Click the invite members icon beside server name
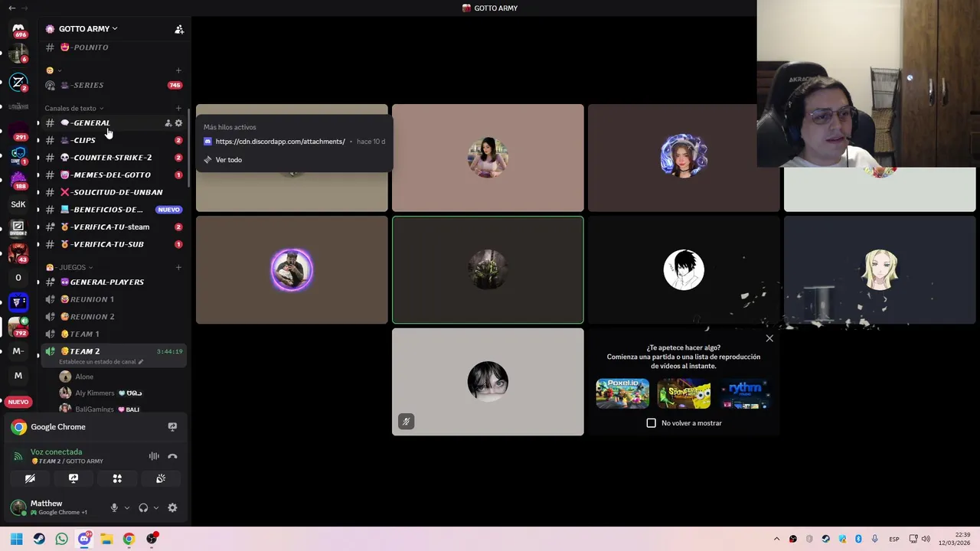This screenshot has height=551, width=980. click(x=179, y=29)
